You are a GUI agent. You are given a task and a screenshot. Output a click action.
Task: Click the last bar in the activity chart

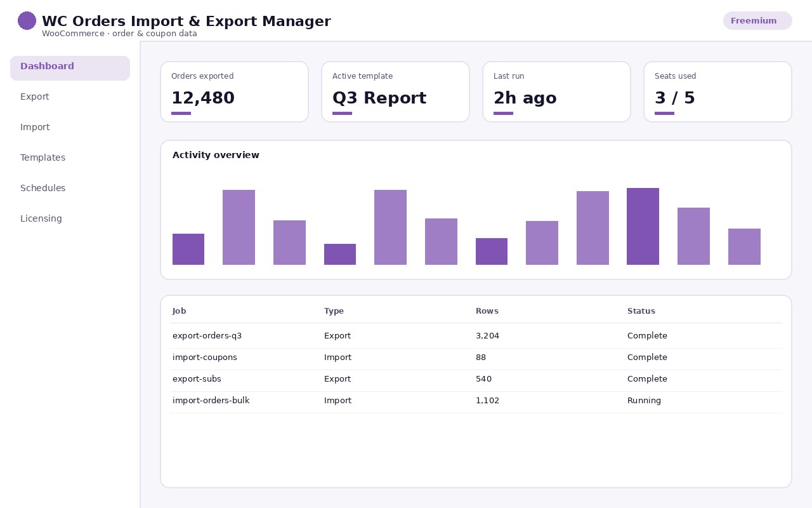coord(744,247)
